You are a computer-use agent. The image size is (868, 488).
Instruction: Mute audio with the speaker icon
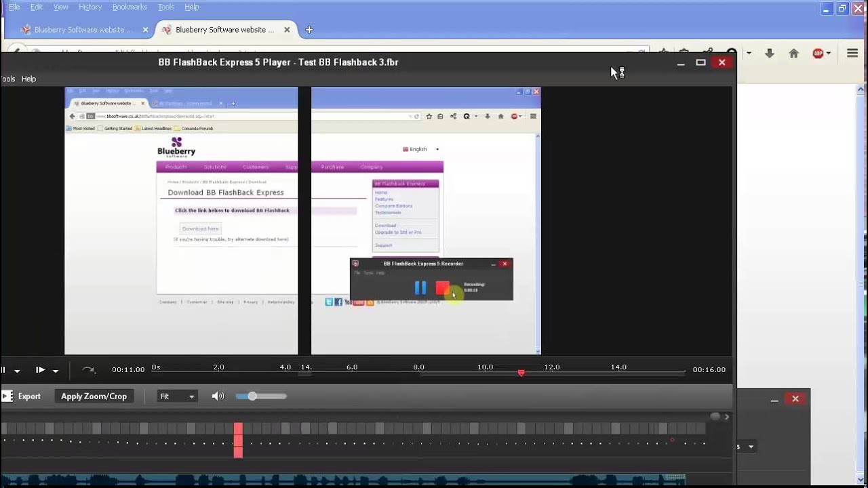pyautogui.click(x=218, y=396)
